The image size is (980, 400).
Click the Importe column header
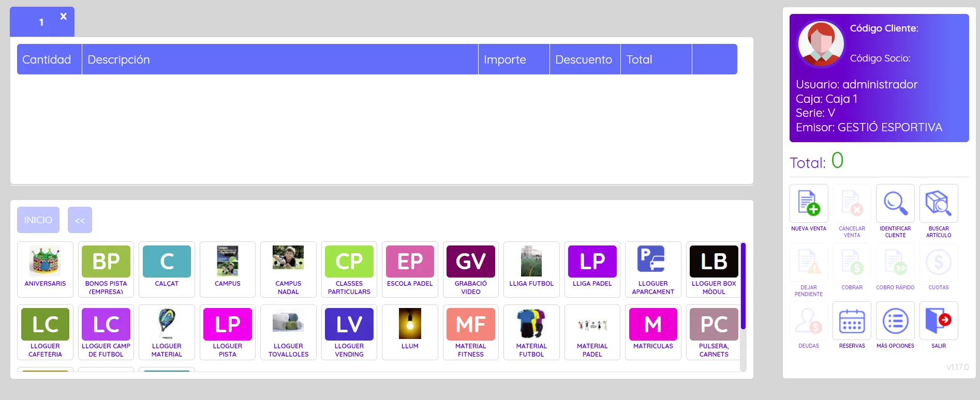pos(514,59)
